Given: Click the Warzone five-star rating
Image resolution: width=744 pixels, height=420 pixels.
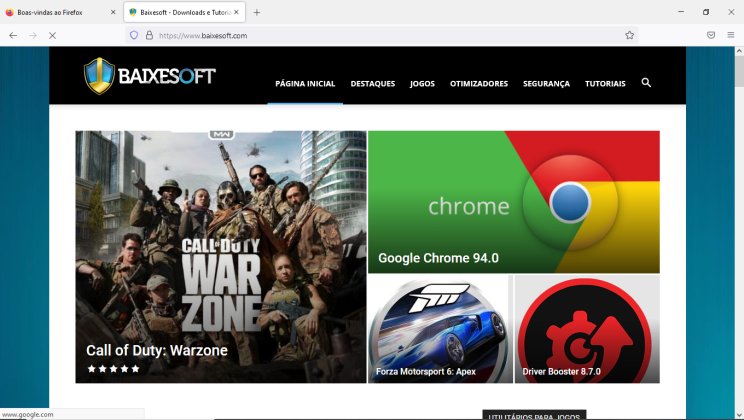Looking at the screenshot, I should [113, 369].
